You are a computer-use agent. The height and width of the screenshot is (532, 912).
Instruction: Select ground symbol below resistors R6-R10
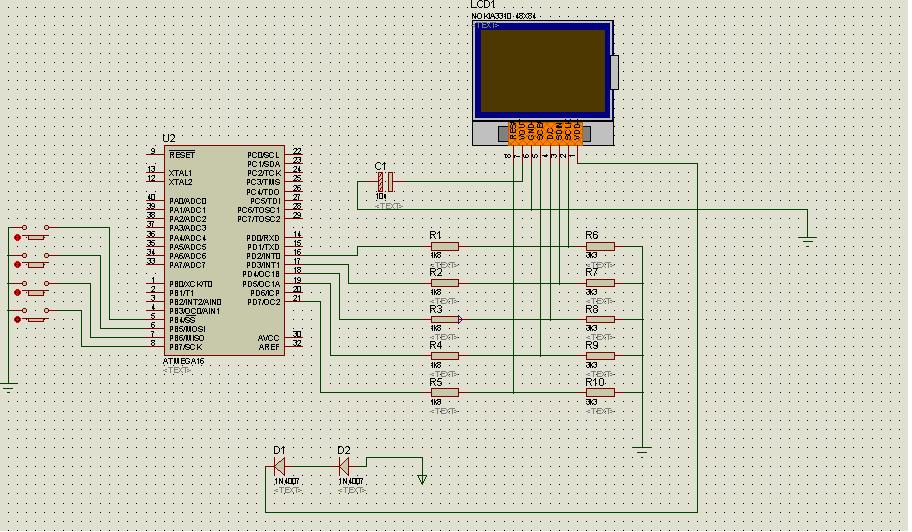(x=642, y=451)
